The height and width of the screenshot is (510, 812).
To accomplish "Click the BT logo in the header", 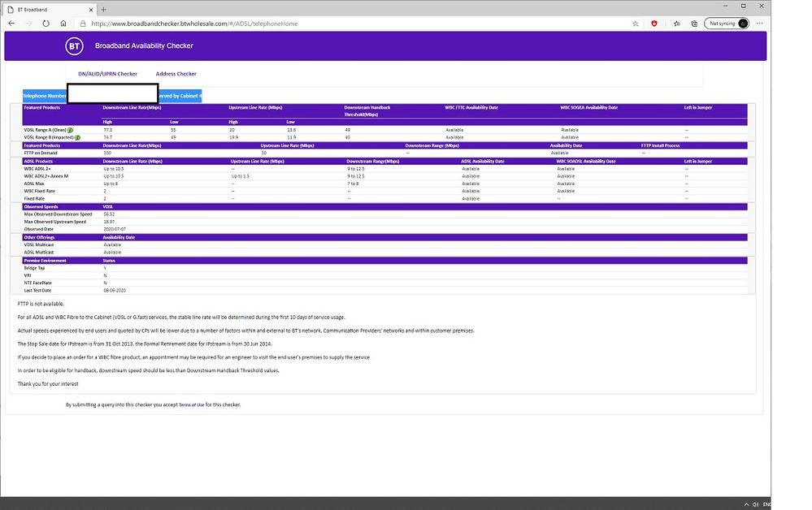I will 75,46.
